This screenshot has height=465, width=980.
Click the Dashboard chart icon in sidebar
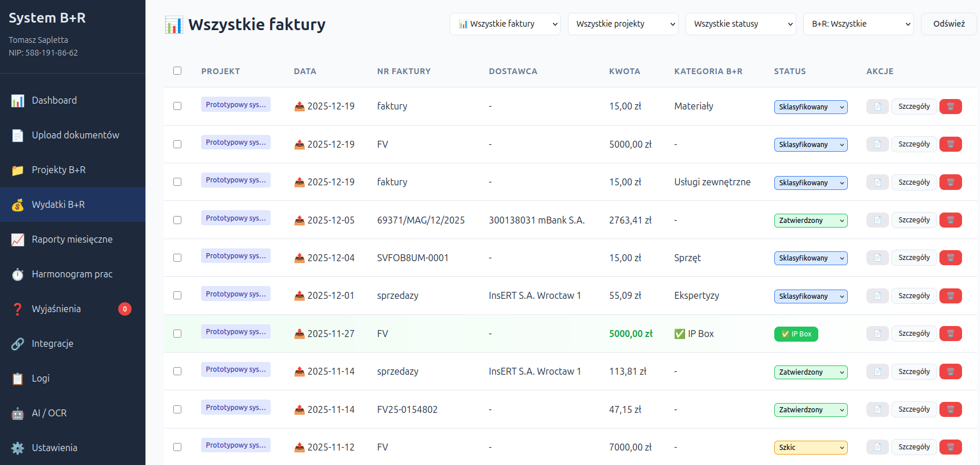[x=18, y=101]
